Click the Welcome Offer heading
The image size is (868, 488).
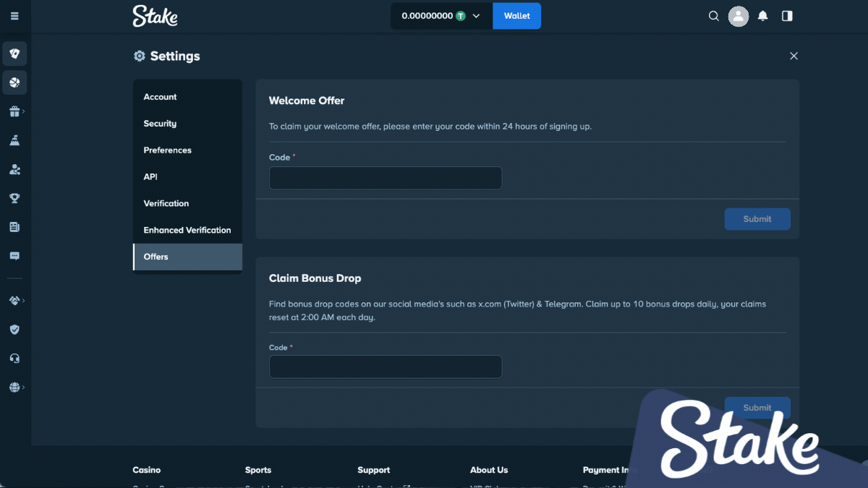click(x=307, y=100)
